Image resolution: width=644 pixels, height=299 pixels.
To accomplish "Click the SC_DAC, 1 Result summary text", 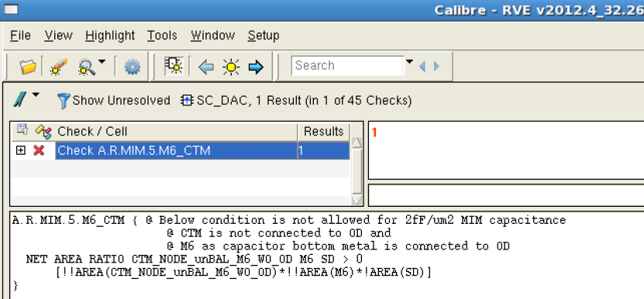I will 304,101.
